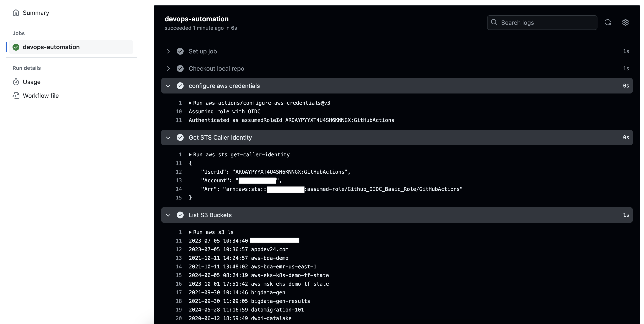Expand the Run aws sts get-caller-identity triangle
644x324 pixels.
pyautogui.click(x=190, y=155)
